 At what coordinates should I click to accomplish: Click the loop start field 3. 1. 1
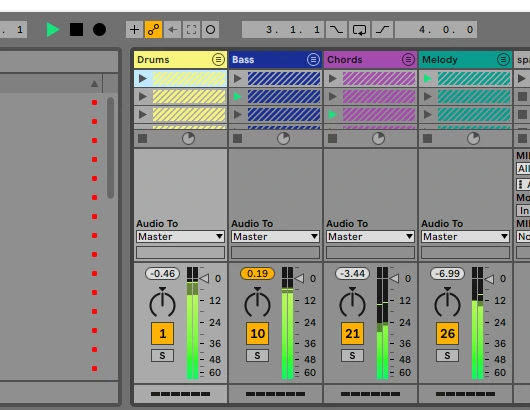tap(283, 30)
